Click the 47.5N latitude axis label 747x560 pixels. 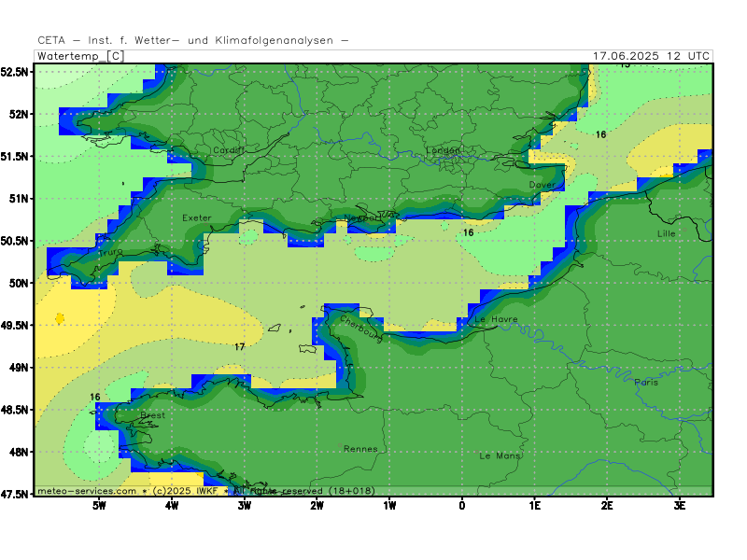(x=14, y=495)
